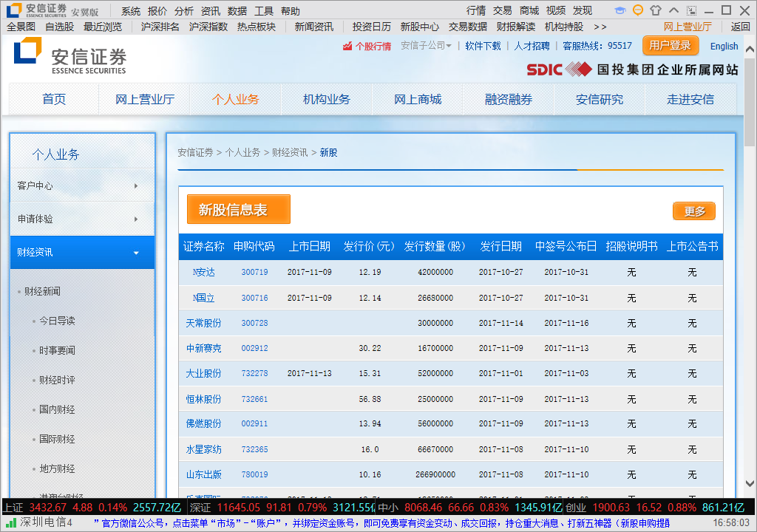757x532 pixels.
Task: Open the 走进安信 navigation tab
Action: click(x=690, y=99)
